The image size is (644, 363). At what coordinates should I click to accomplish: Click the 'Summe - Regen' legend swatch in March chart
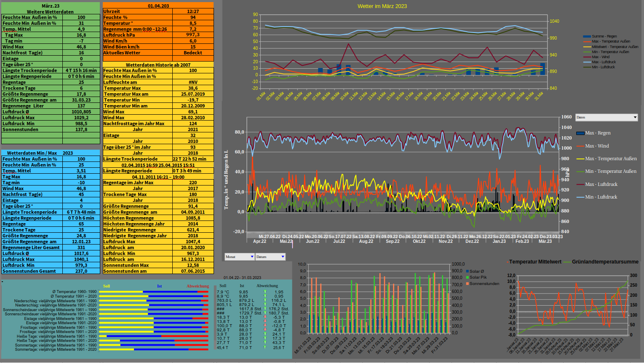coord(587,36)
